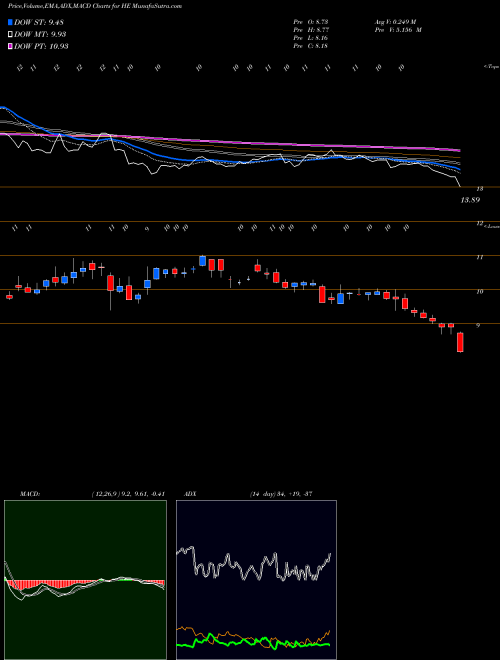
Task: Click the 9 price axis label
Action: click(479, 325)
